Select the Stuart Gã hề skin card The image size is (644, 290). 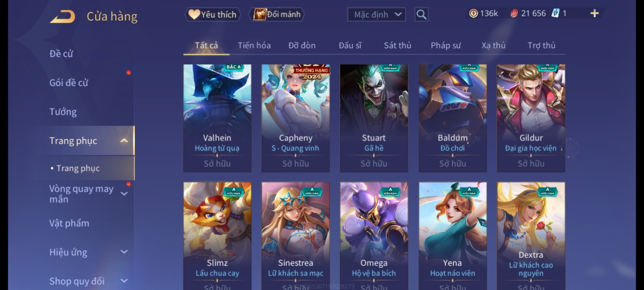[x=374, y=118]
